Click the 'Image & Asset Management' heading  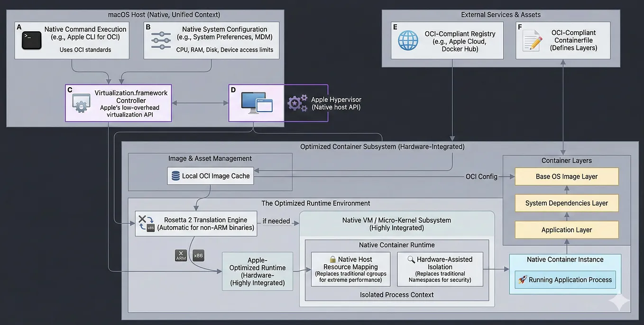[210, 158]
